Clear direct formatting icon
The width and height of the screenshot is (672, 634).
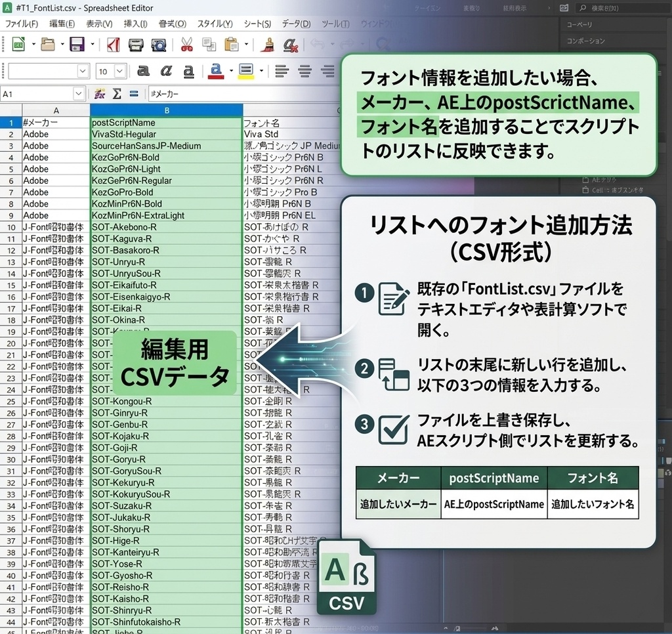pyautogui.click(x=291, y=45)
